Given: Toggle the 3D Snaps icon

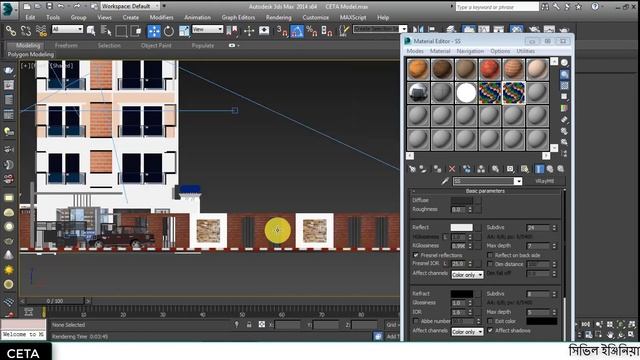Looking at the screenshot, I should coord(282,31).
